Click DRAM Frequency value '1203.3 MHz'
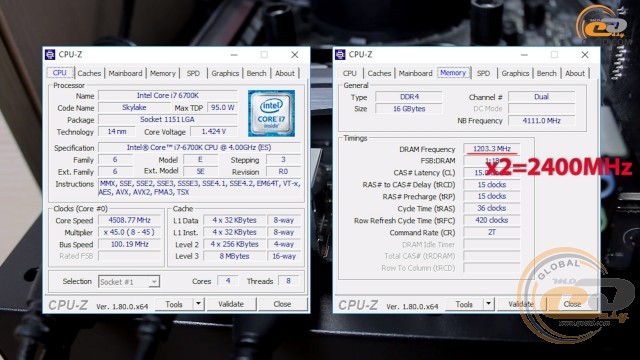This screenshot has height=360, width=640. (x=491, y=149)
